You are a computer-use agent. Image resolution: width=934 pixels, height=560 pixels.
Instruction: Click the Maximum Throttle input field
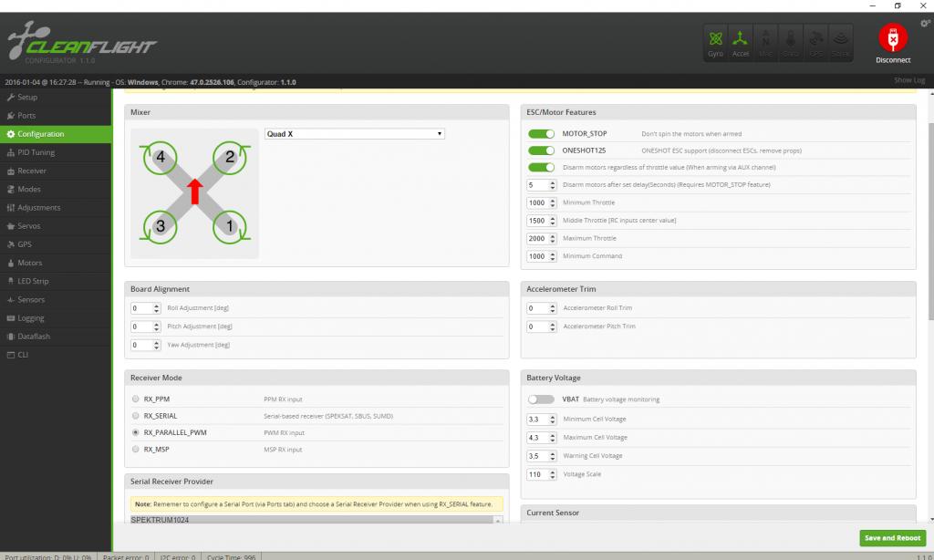click(x=536, y=239)
